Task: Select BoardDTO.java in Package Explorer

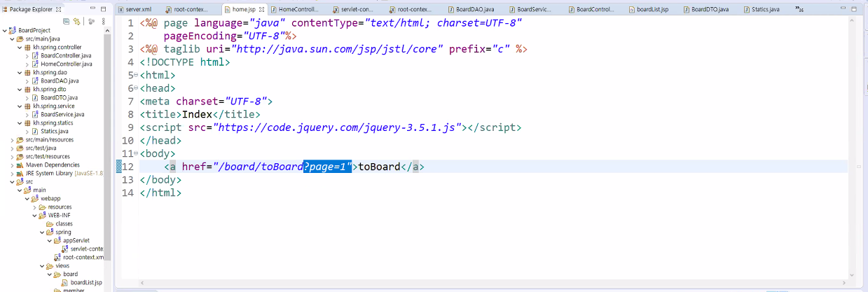Action: coord(59,97)
